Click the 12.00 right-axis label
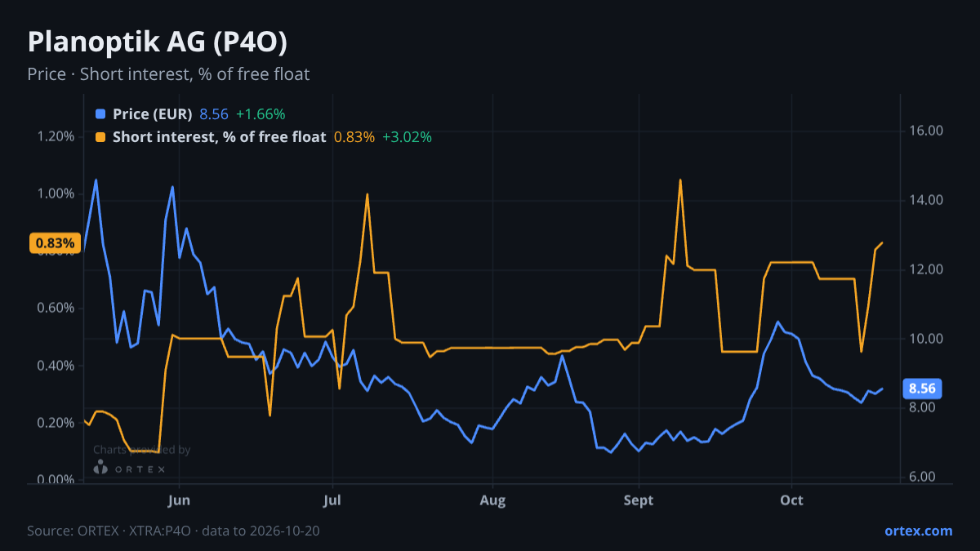Screen dimensions: 980x551 (925, 269)
